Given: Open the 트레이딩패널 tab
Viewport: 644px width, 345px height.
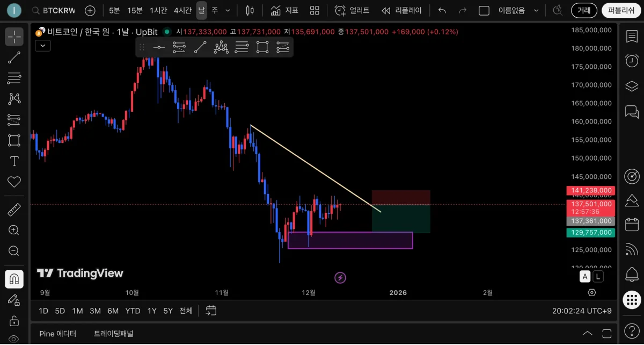Looking at the screenshot, I should [x=113, y=334].
